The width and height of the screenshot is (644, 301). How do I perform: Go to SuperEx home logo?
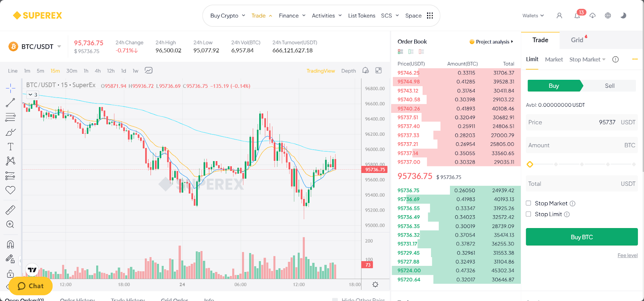pos(37,15)
